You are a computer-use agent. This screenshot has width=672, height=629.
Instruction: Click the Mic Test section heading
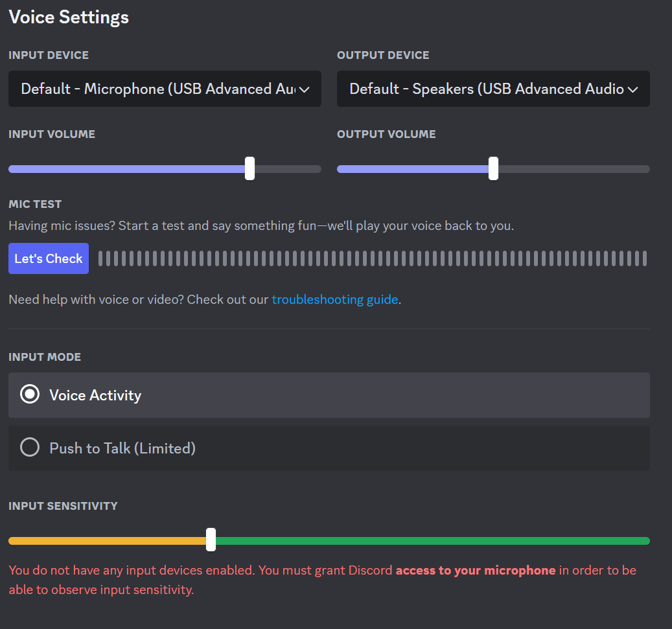[35, 204]
